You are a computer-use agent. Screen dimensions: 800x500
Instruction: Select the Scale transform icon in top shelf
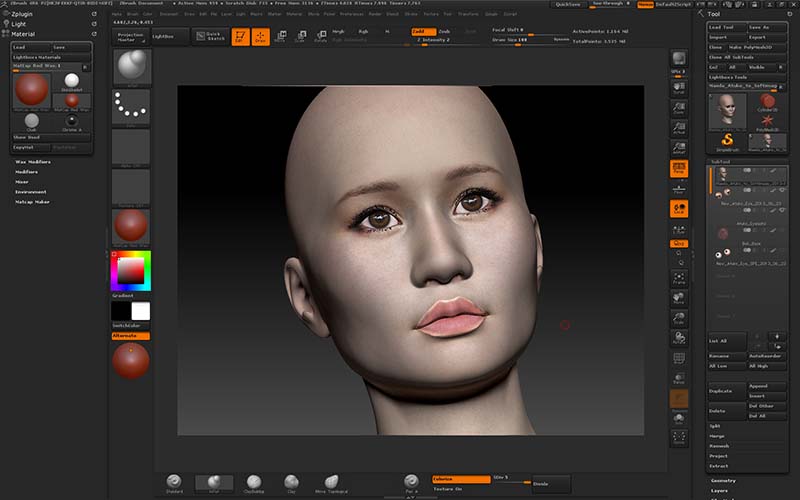click(301, 36)
